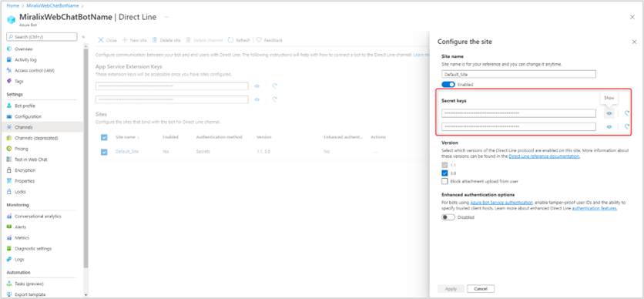Click New site in toolbar
This screenshot has height=299, width=644.
click(x=134, y=40)
